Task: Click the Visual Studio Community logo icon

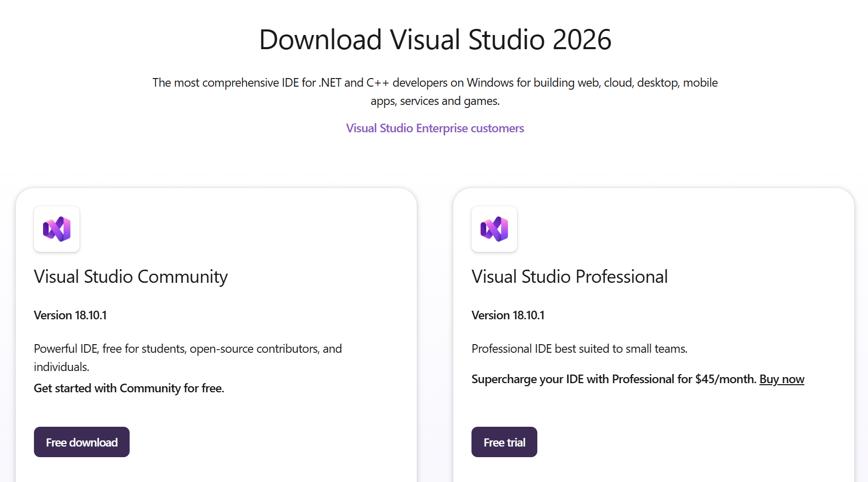Action: 57,229
